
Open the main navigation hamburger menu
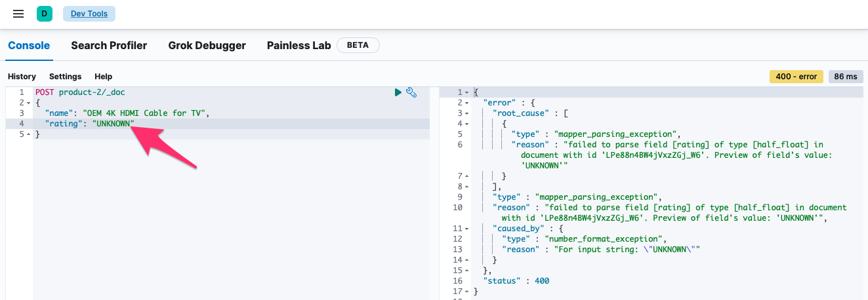click(18, 14)
